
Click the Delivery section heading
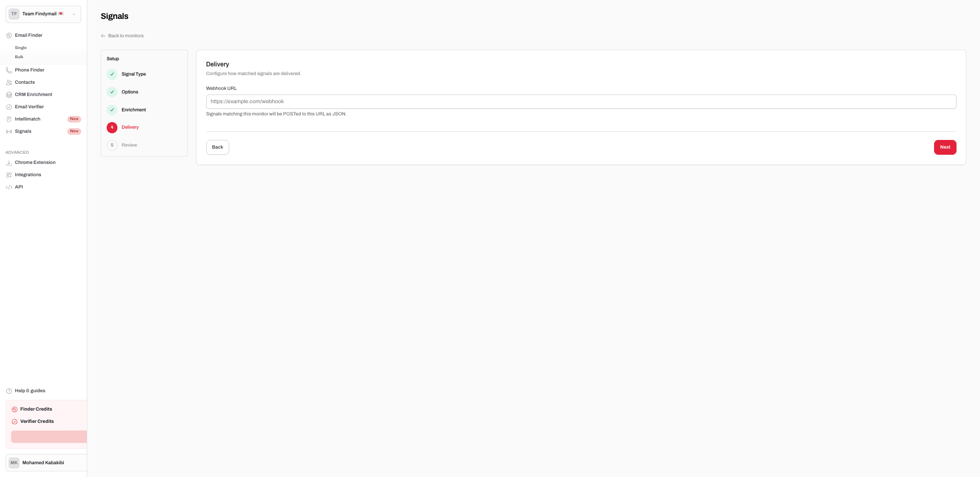click(217, 64)
